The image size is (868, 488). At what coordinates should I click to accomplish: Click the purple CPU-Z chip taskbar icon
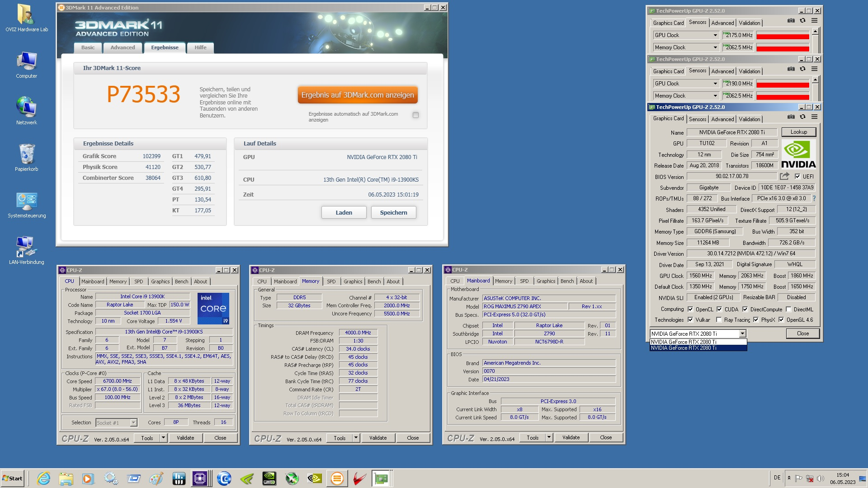199,479
